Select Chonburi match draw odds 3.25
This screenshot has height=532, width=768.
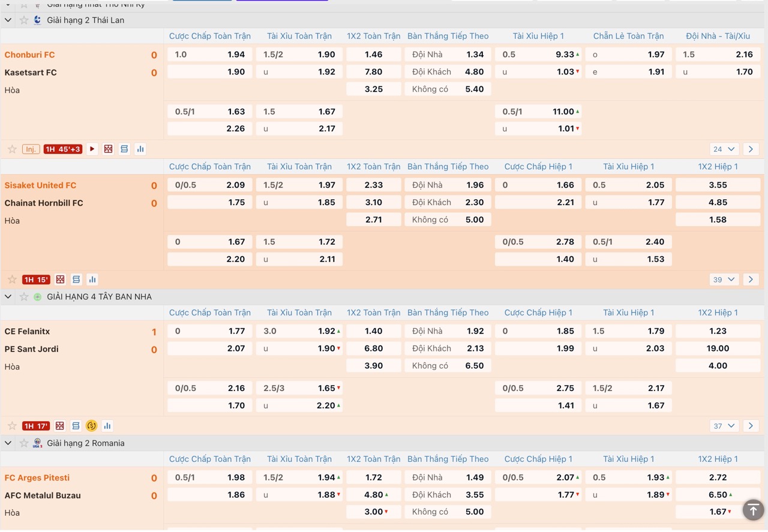(373, 89)
